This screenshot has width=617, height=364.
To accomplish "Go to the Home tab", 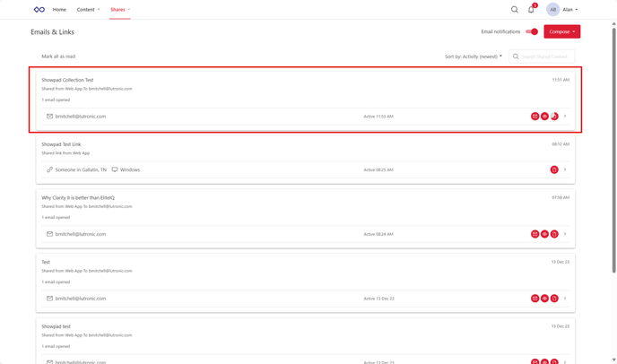I will (59, 10).
